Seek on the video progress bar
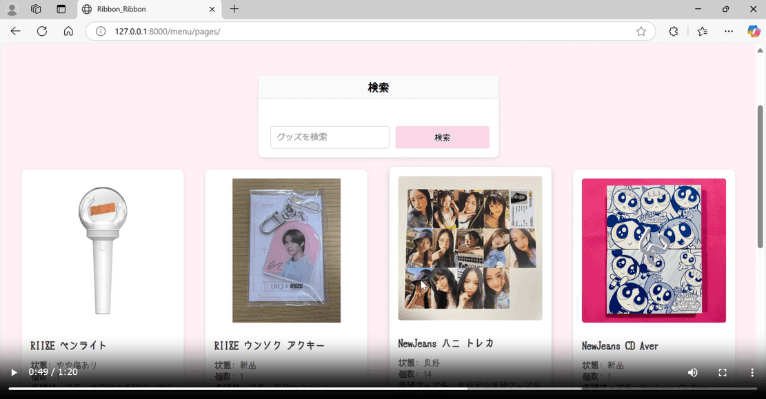This screenshot has height=399, width=766. [383, 389]
